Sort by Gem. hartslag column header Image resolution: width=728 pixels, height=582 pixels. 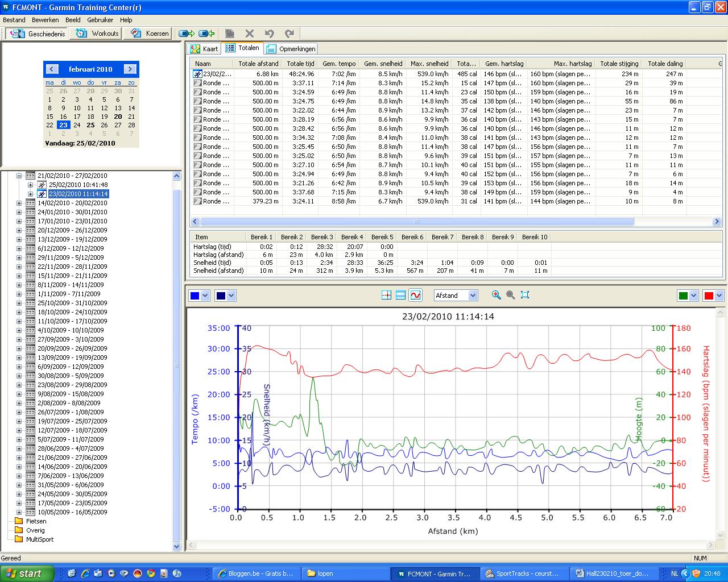(504, 64)
